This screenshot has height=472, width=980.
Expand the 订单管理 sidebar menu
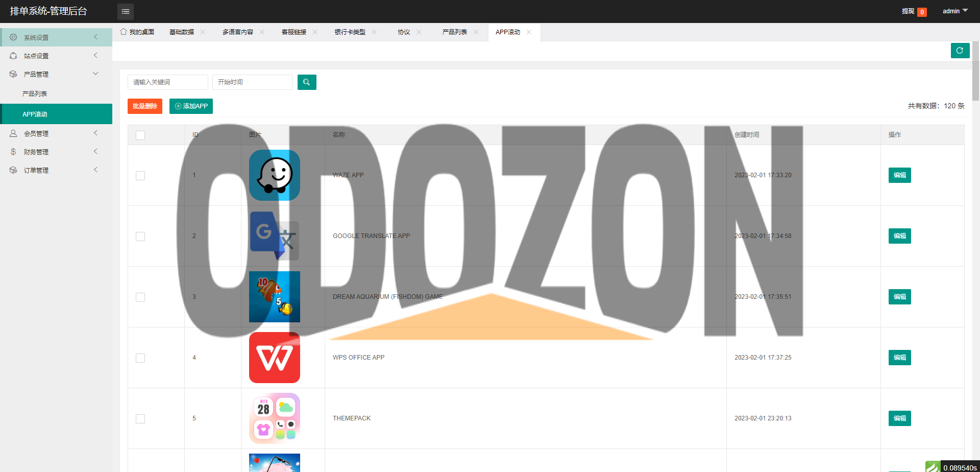tap(56, 170)
